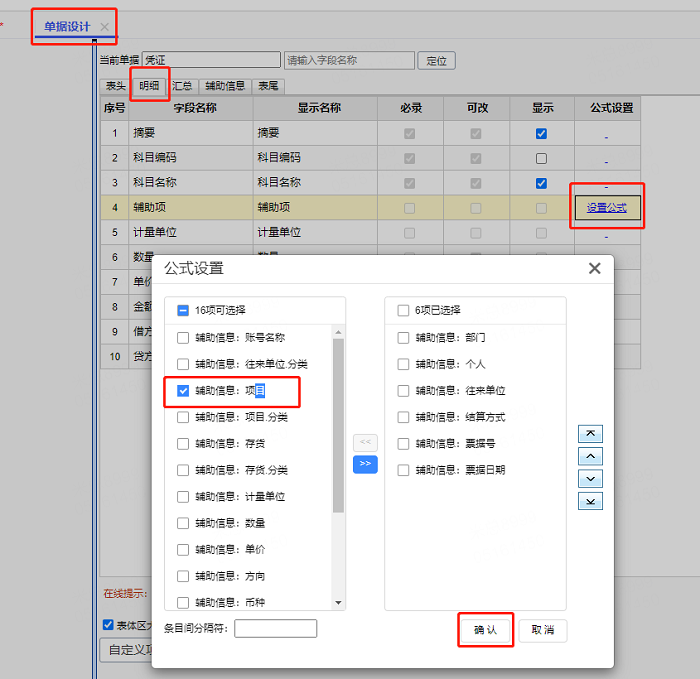Close the 单据设计 tab
The image size is (700, 679).
click(x=104, y=27)
